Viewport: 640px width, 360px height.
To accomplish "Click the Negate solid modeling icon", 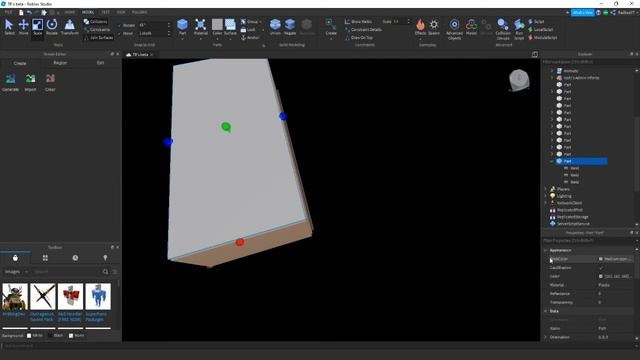I will pyautogui.click(x=290, y=24).
